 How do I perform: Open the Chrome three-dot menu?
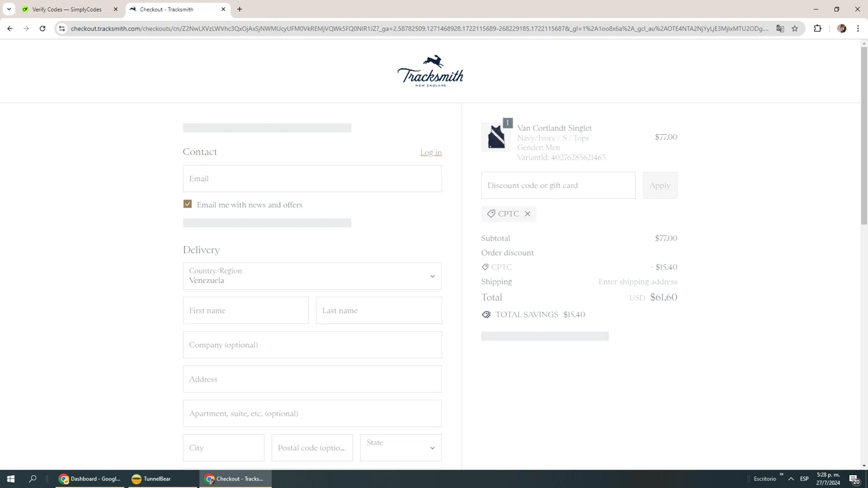click(858, 28)
